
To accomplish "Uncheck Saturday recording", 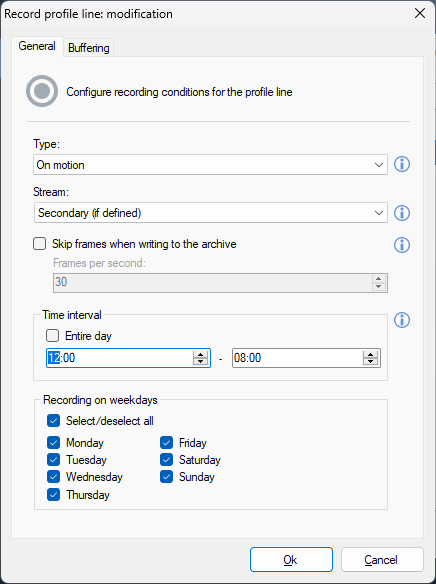I will click(x=166, y=460).
